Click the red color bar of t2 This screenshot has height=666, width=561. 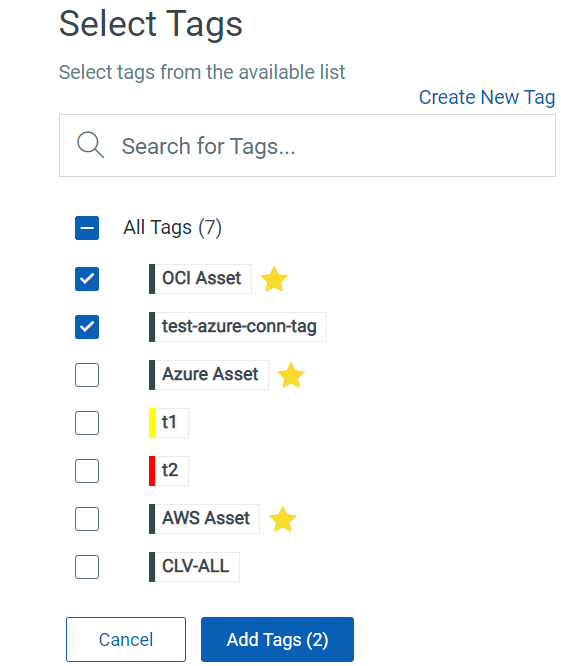tap(152, 471)
